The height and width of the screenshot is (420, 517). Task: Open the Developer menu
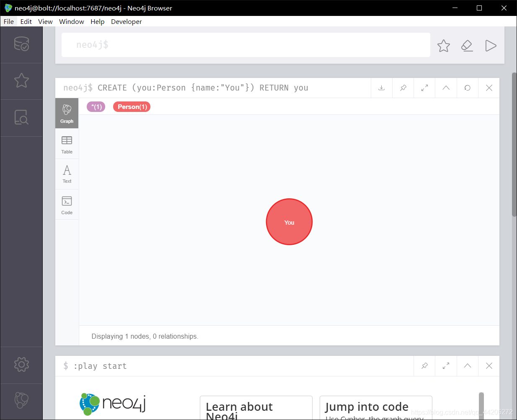[127, 21]
